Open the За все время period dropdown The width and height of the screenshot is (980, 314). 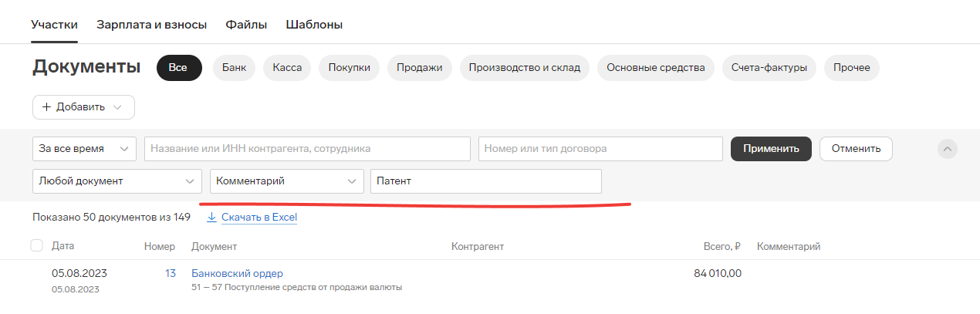click(x=84, y=149)
